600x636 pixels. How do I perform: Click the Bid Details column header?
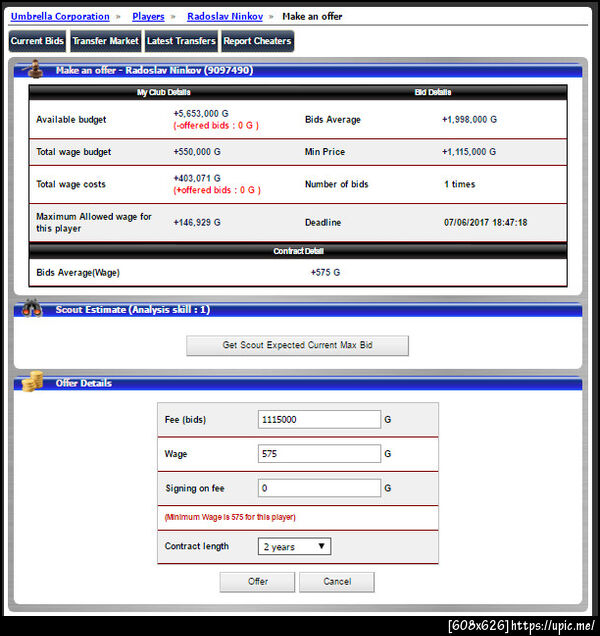pos(433,92)
